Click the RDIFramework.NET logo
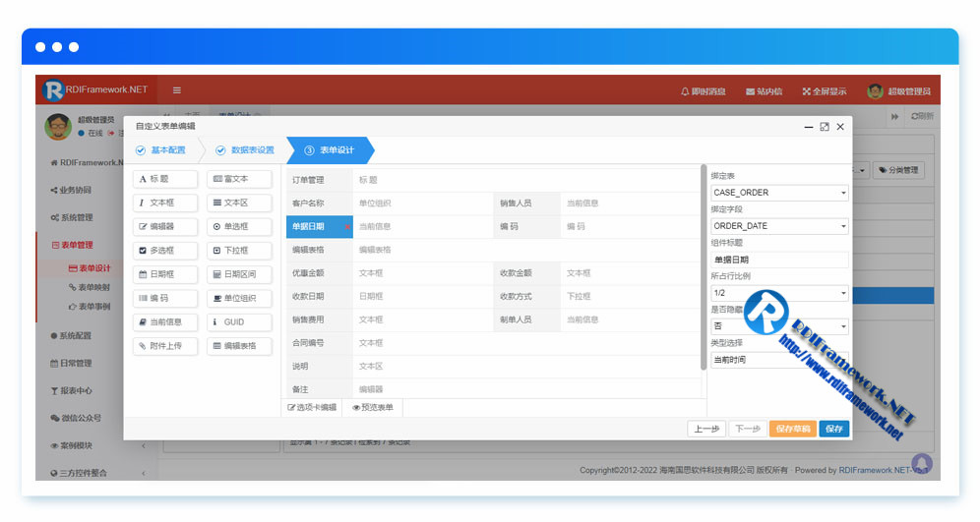The image size is (980, 522). tap(95, 89)
